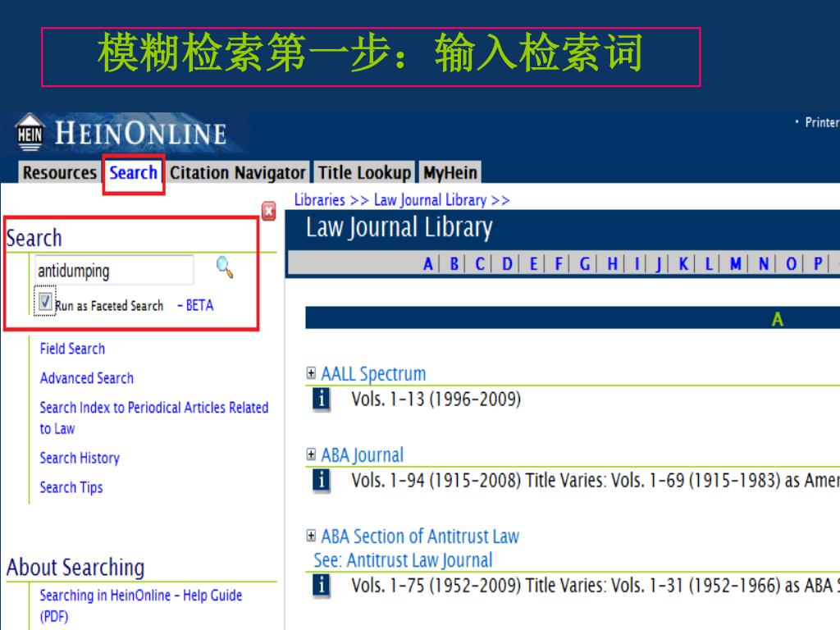Open the Field Search link
The image size is (840, 630).
(72, 349)
